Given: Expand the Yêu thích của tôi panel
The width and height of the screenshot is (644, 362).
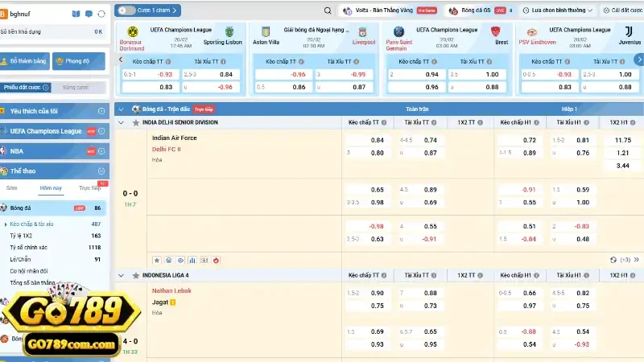Looking at the screenshot, I should point(101,111).
